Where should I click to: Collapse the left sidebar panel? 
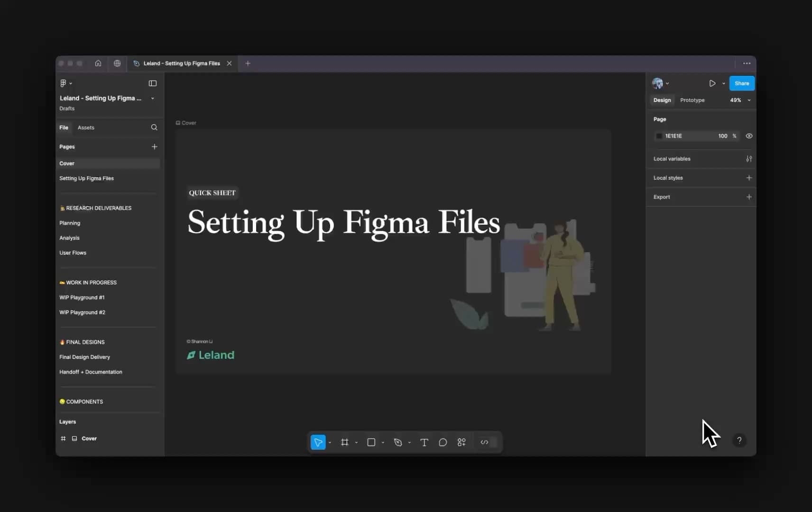pos(153,83)
